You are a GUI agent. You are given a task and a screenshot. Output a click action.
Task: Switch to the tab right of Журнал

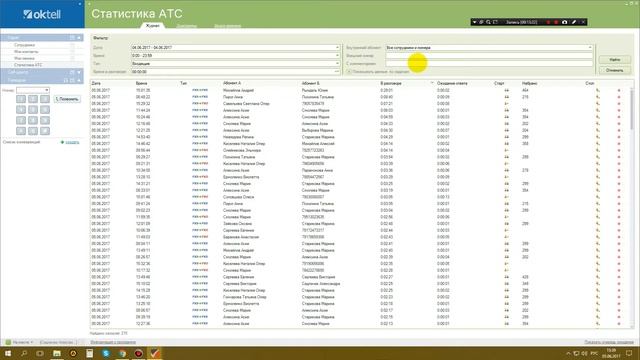click(x=187, y=26)
